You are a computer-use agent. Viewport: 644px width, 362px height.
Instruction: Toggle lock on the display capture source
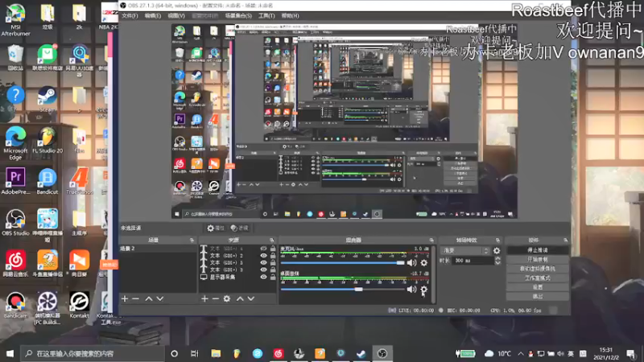point(273,277)
